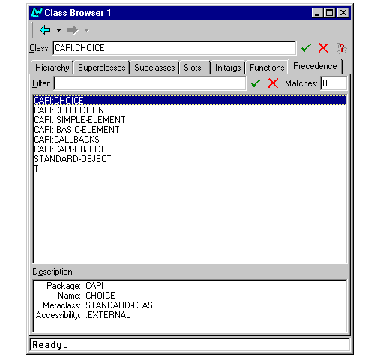Screen dimensions: 381x360
Task: Select the Precedence tab
Action: coord(315,66)
